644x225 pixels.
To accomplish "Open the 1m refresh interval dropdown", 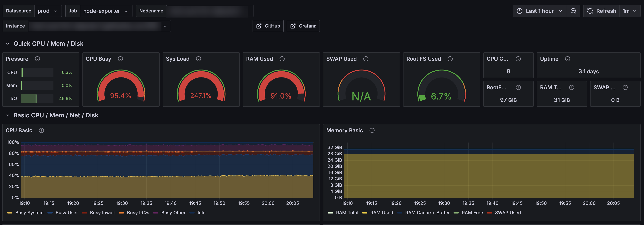I will (629, 11).
